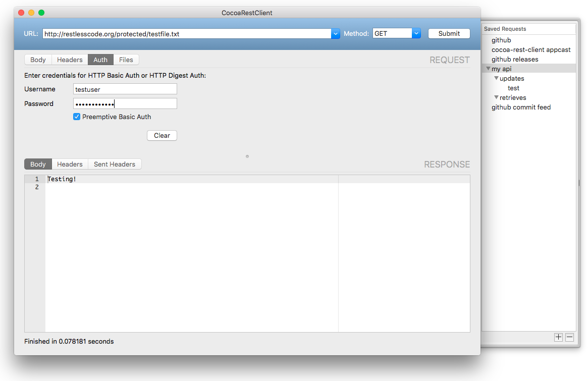Click into the URL field

pyautogui.click(x=187, y=34)
